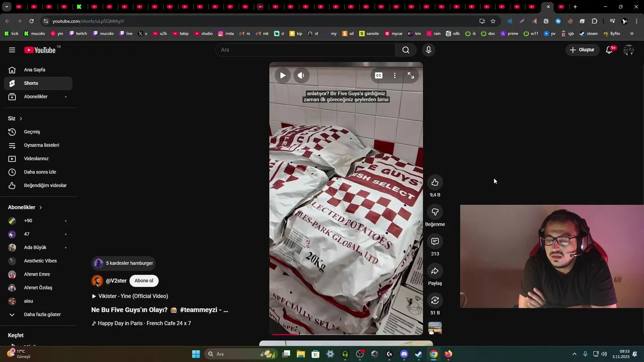Screen dimensions: 644x362
Task: Open Steam from taskbar
Action: [x=419, y=354]
